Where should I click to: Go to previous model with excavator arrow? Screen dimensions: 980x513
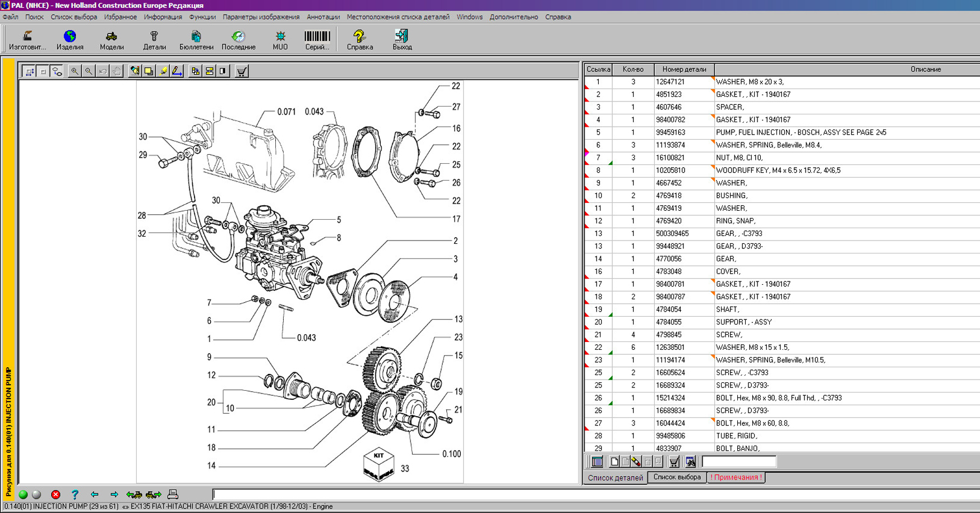(134, 494)
